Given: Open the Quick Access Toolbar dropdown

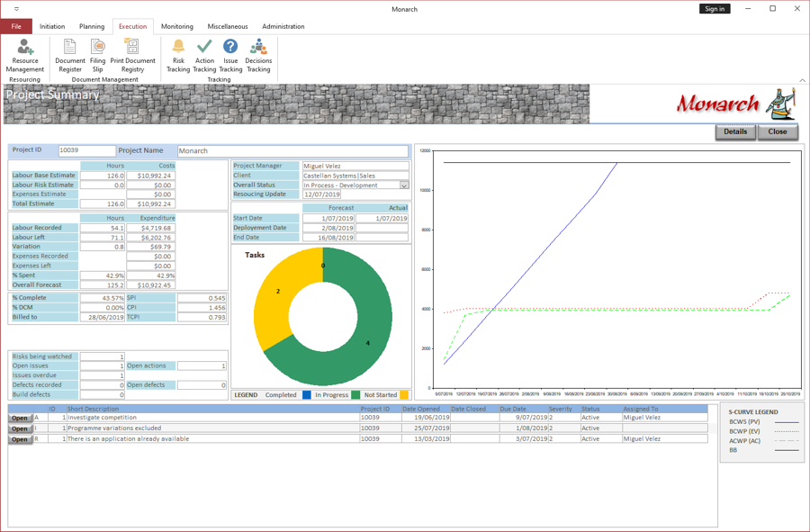Looking at the screenshot, I should tap(16, 9).
